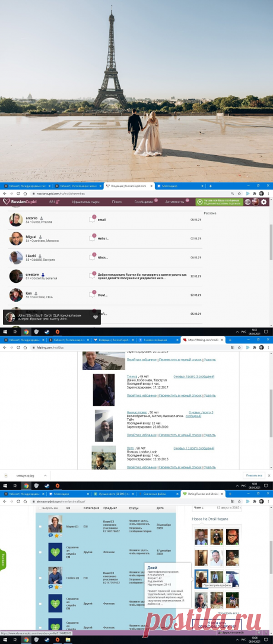Bookmark russiancupid.com with the star icon
The image size is (273, 644).
pos(239,193)
